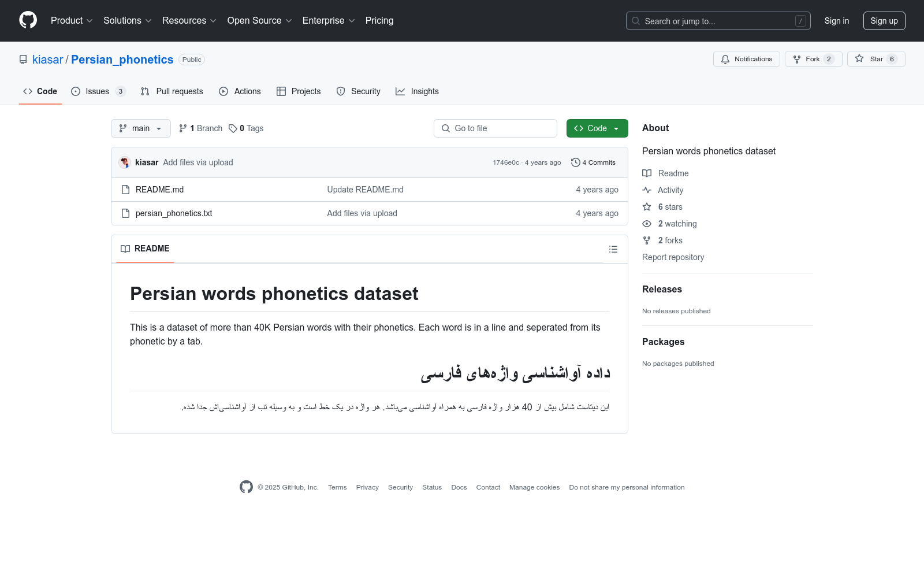Click search magnifier in Go to file
The height and width of the screenshot is (578, 924).
click(446, 128)
